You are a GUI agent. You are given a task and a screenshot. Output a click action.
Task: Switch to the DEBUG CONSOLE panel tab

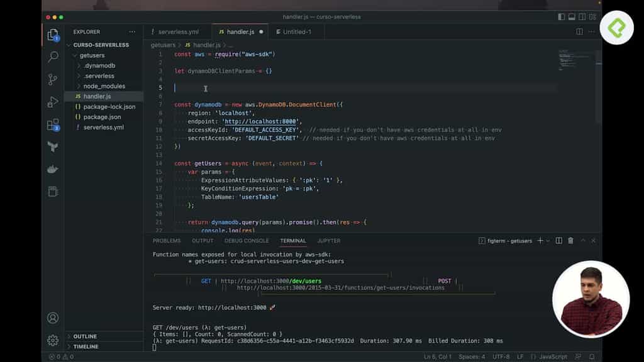pyautogui.click(x=247, y=240)
